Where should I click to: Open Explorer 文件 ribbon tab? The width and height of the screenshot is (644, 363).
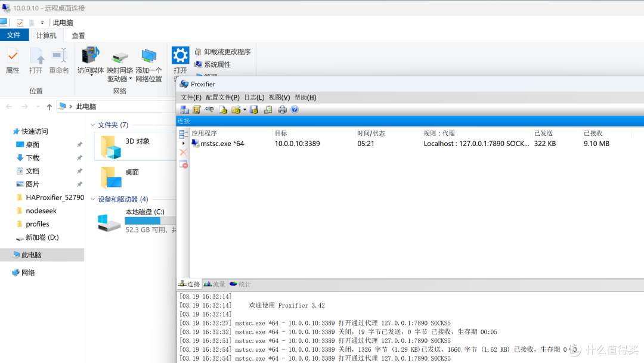click(x=14, y=35)
